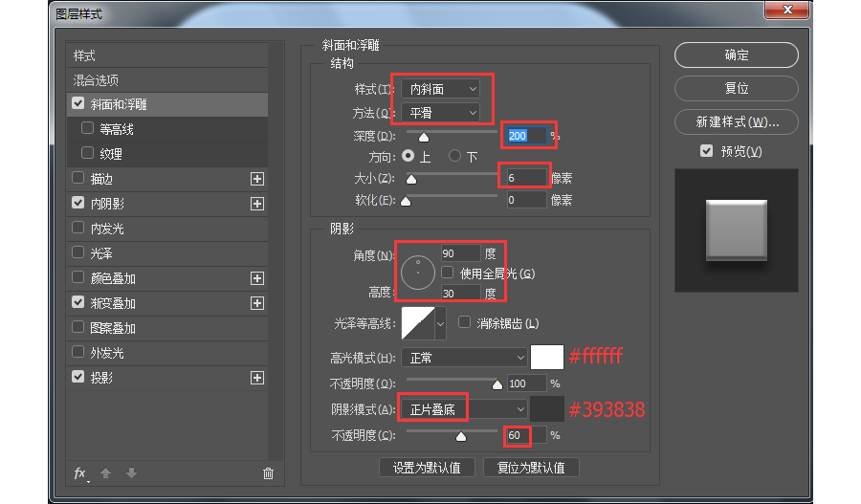Click the 确定 button
The height and width of the screenshot is (504, 861).
click(737, 55)
